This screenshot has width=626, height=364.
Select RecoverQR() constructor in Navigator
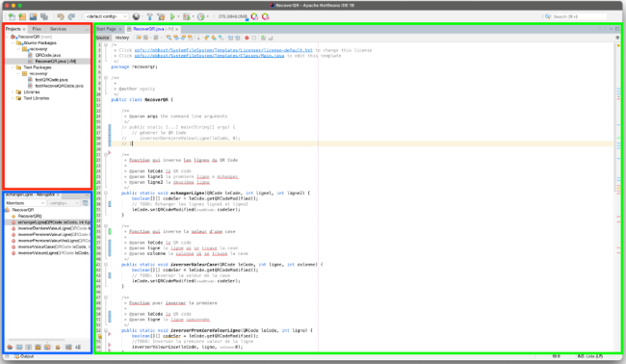coord(30,216)
